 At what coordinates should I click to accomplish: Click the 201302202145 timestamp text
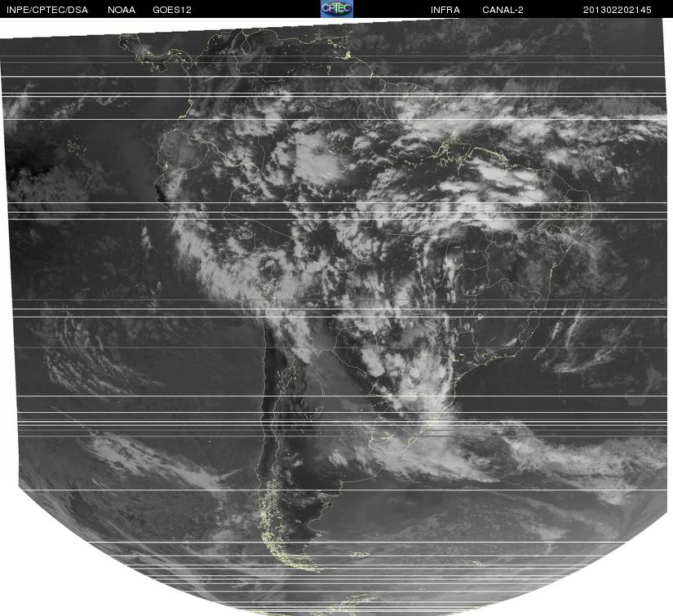click(x=618, y=10)
